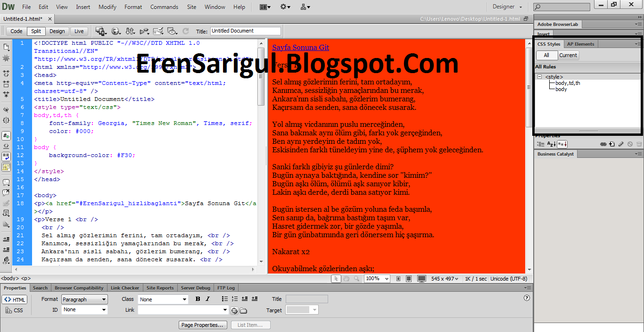Click the W3C Validation icon
644x332 pixels.
144,31
